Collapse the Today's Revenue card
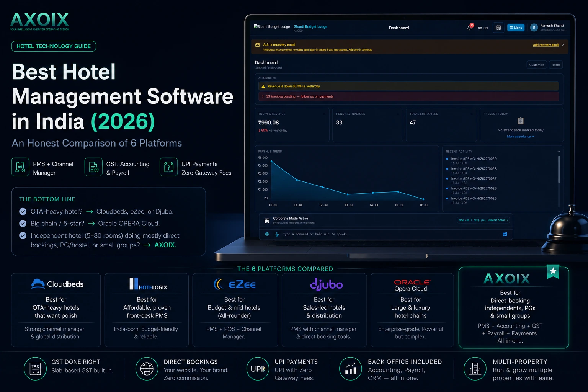This screenshot has width=588, height=392. (x=325, y=114)
